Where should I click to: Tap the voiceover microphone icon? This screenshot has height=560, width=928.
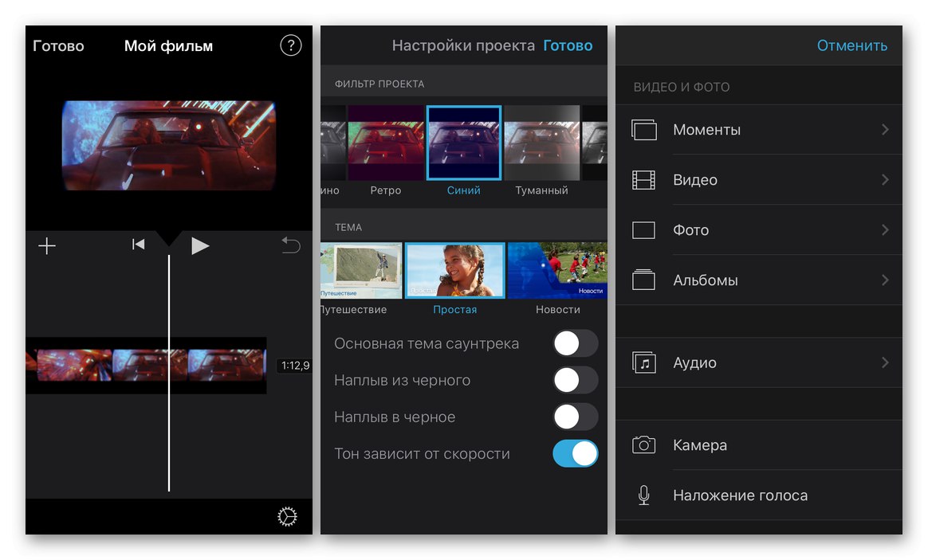coord(644,495)
